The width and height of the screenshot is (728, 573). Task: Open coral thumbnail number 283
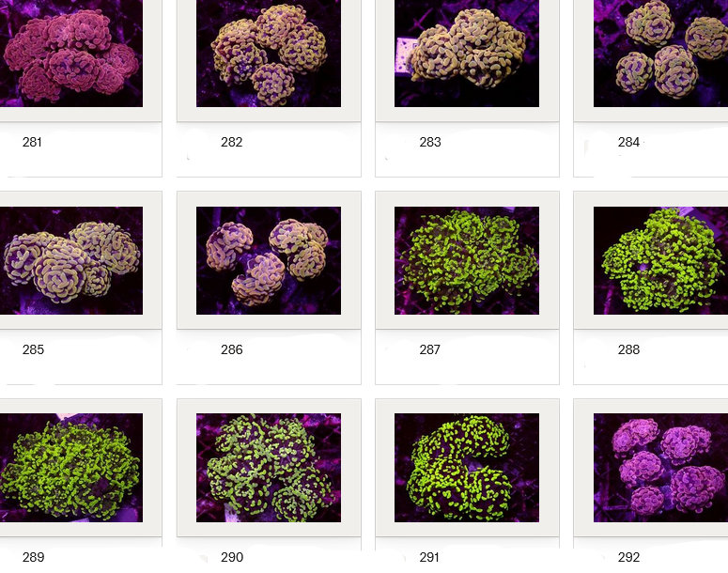467,54
